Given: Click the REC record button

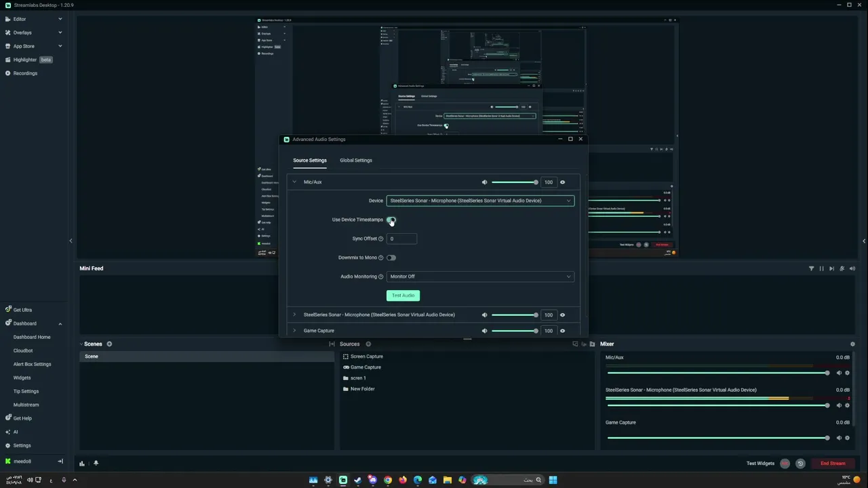Looking at the screenshot, I should point(785,464).
